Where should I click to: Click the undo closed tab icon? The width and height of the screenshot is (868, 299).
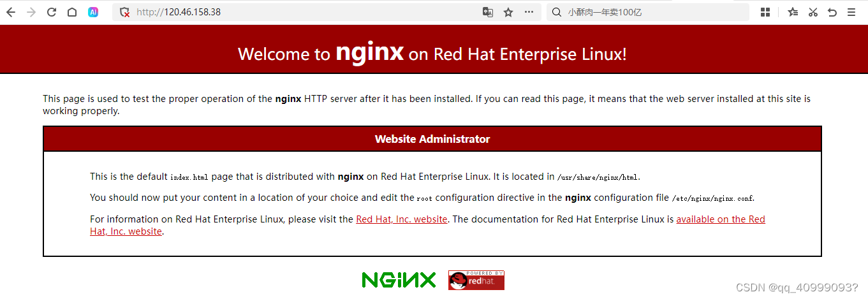[832, 12]
